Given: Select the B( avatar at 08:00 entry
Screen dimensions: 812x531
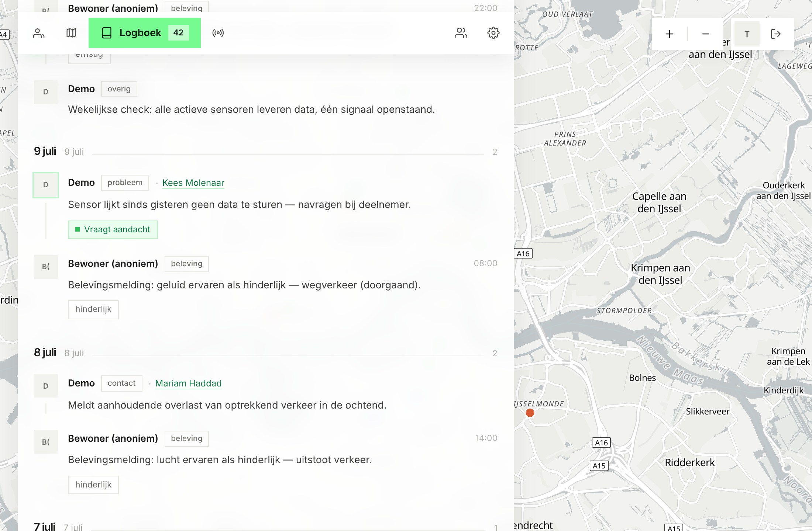Looking at the screenshot, I should coord(46,267).
